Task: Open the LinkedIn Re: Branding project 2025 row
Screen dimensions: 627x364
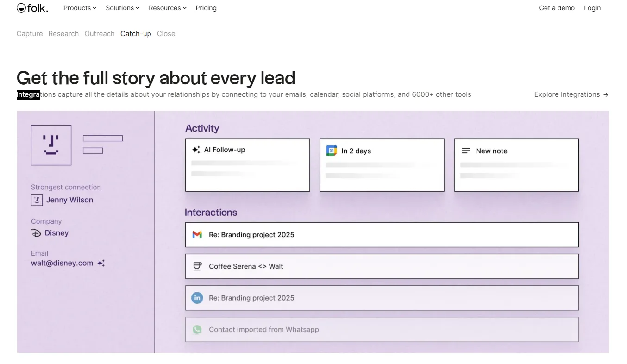Action: [x=382, y=298]
